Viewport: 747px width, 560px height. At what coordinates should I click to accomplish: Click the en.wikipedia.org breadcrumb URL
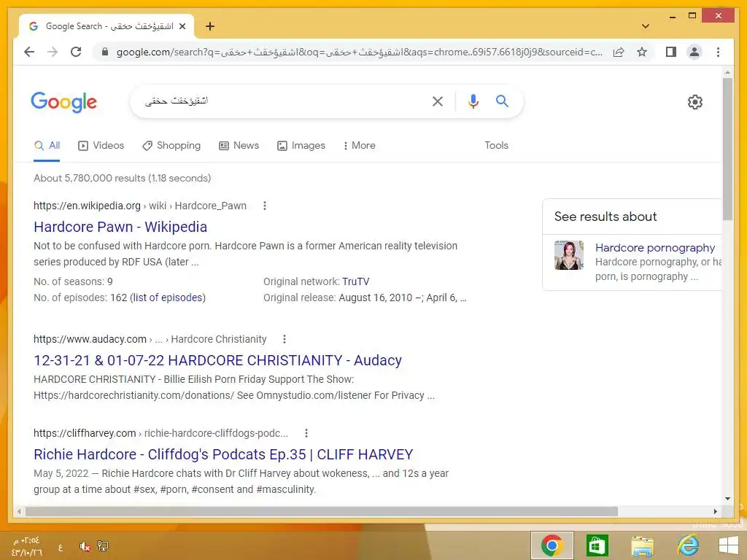88,206
